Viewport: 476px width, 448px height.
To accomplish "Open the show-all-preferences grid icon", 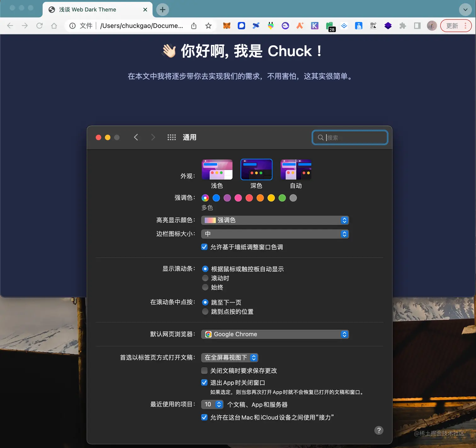I will point(172,137).
